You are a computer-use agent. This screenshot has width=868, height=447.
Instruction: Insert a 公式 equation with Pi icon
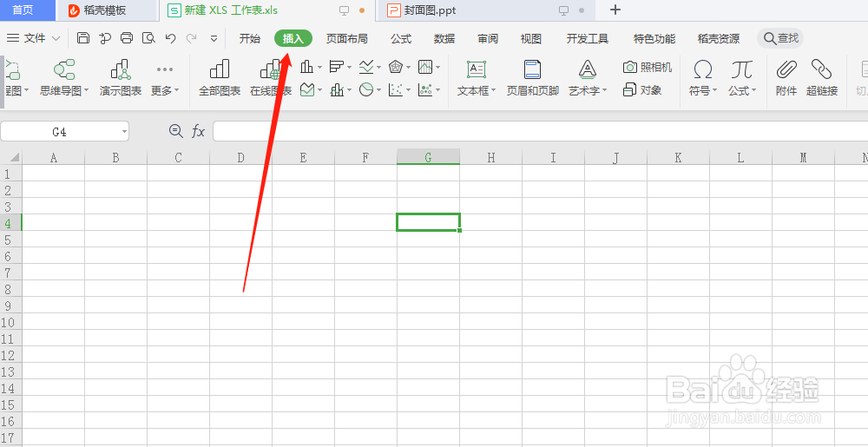742,77
